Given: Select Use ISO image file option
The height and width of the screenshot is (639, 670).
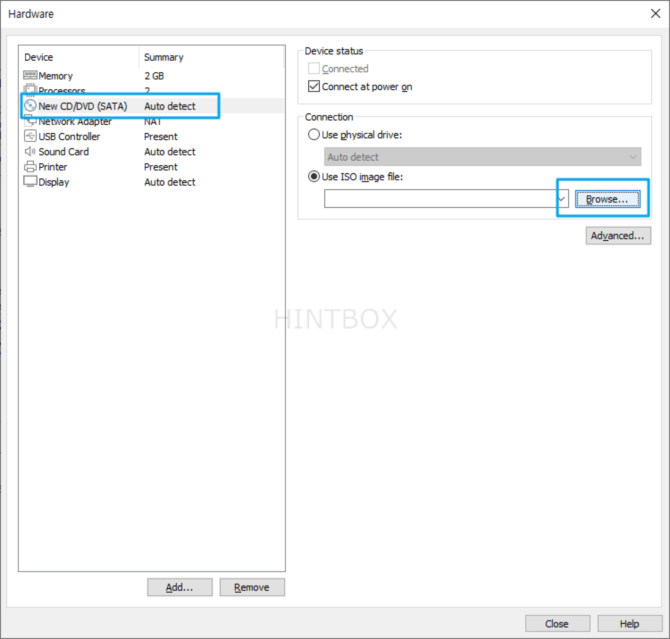Looking at the screenshot, I should [x=314, y=177].
